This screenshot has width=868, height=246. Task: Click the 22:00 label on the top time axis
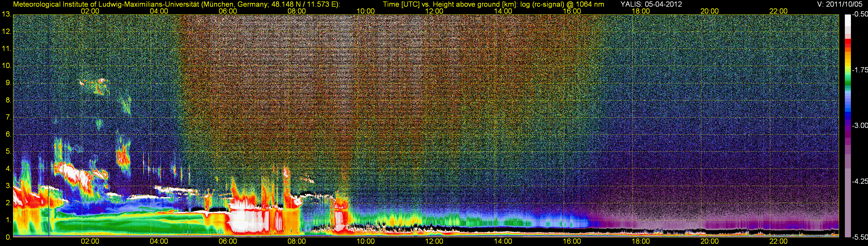tap(778, 11)
